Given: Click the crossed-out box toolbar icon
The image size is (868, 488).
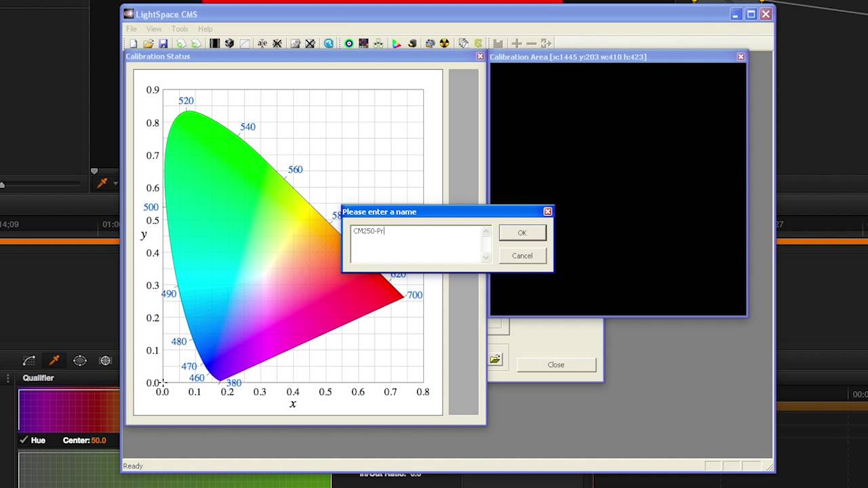Looking at the screenshot, I should point(310,43).
